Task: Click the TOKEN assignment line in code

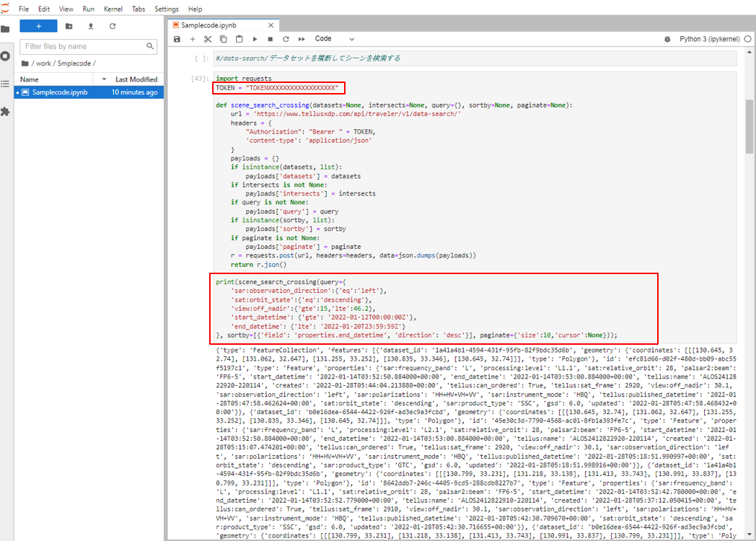Action: (x=277, y=88)
